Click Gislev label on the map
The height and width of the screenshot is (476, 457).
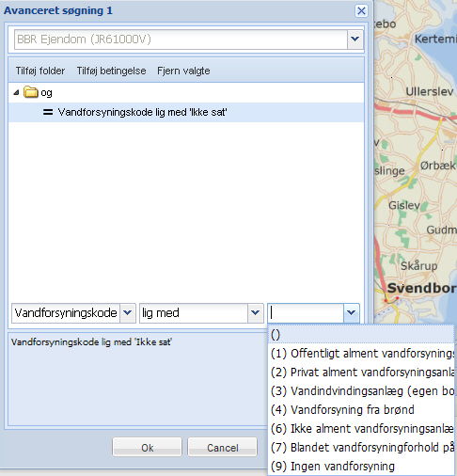[x=404, y=205]
